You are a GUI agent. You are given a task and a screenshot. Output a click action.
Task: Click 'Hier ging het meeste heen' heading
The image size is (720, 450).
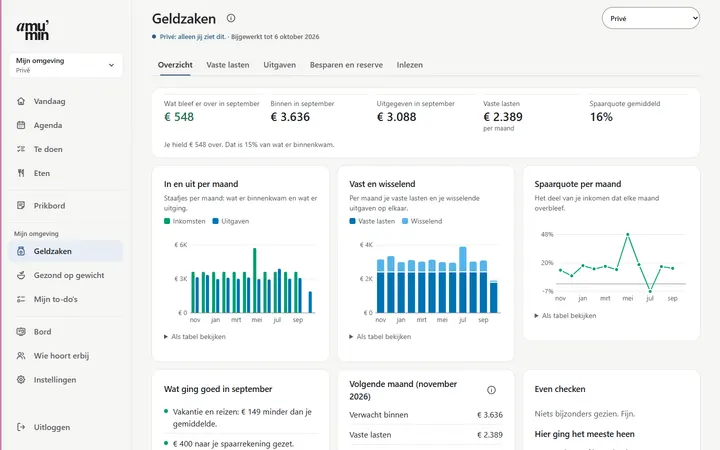tap(585, 434)
